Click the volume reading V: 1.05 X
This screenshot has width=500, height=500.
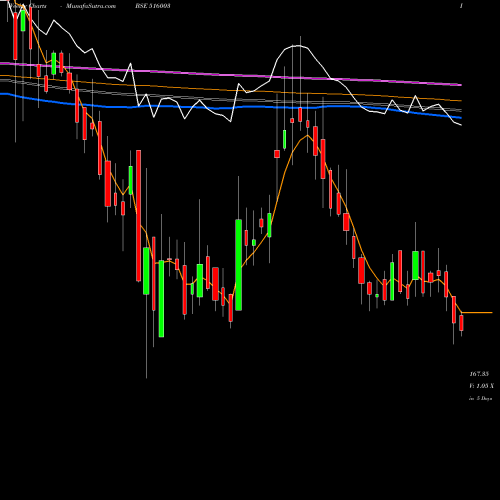482,386
